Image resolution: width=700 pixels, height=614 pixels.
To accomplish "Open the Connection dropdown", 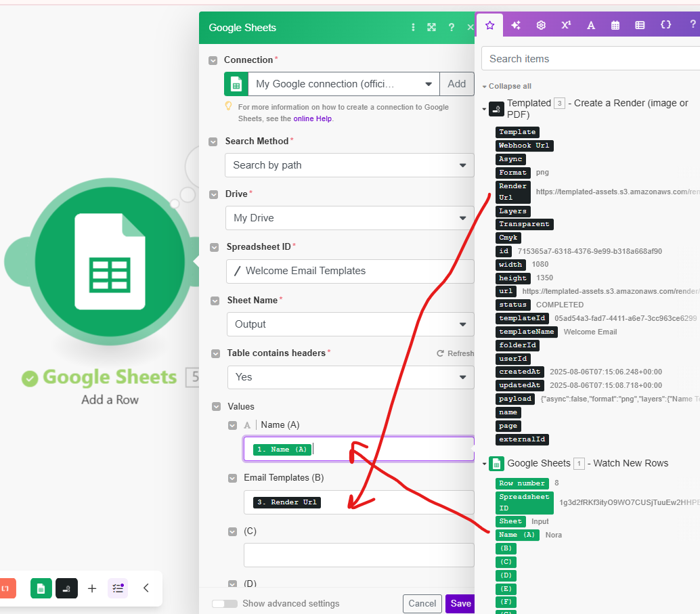I will tap(344, 84).
